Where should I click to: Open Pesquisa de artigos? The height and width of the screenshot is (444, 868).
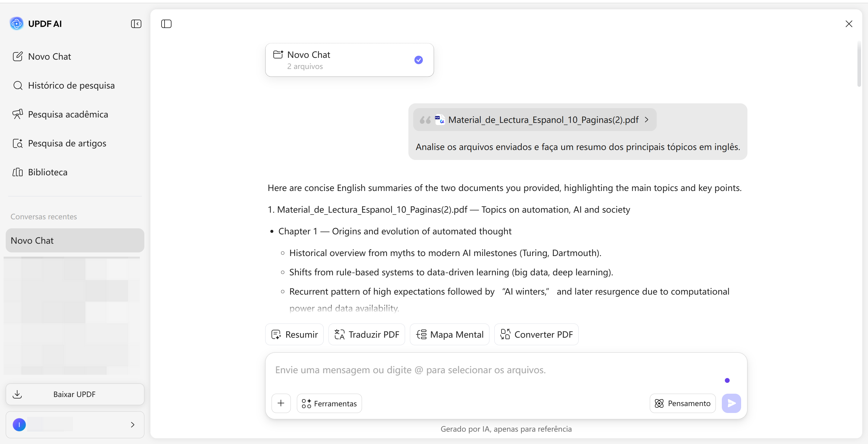pos(59,143)
